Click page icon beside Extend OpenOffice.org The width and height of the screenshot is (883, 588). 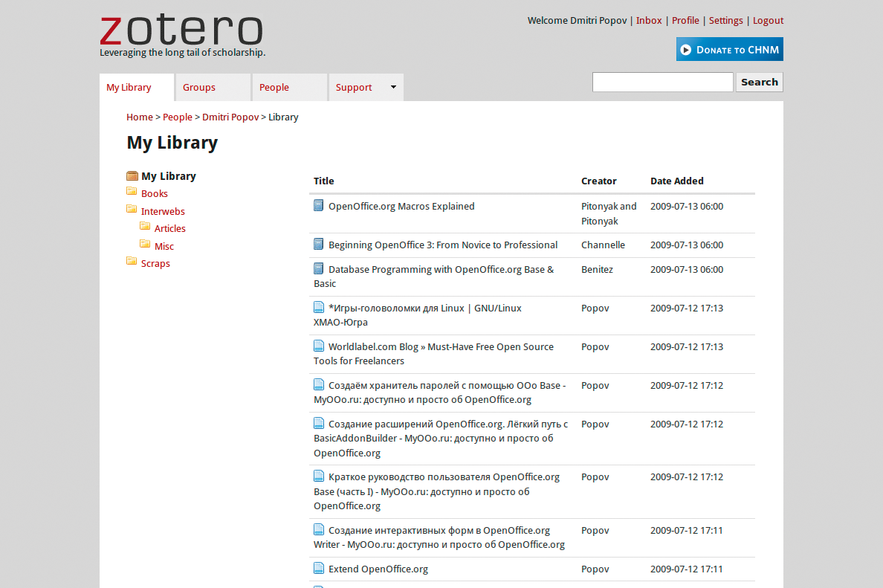coord(319,568)
